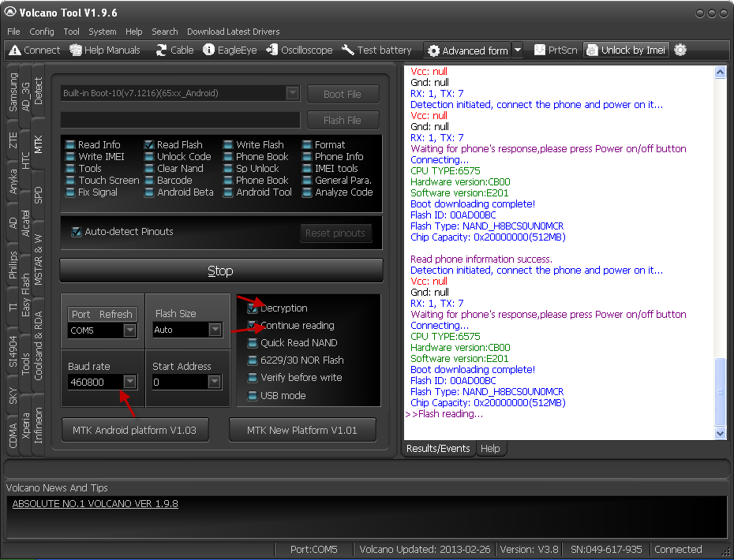Viewport: 734px width, 560px height.
Task: Check the Touch Screen option
Action: pos(70,180)
